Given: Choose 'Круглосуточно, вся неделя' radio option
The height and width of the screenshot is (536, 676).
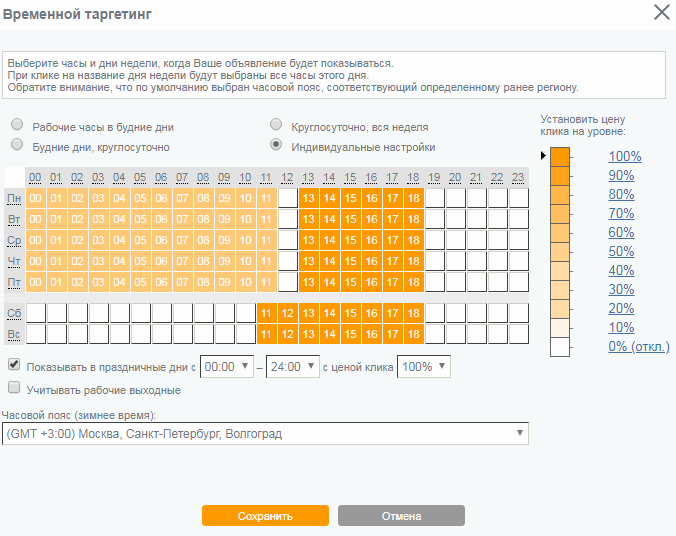Looking at the screenshot, I should pos(276,127).
